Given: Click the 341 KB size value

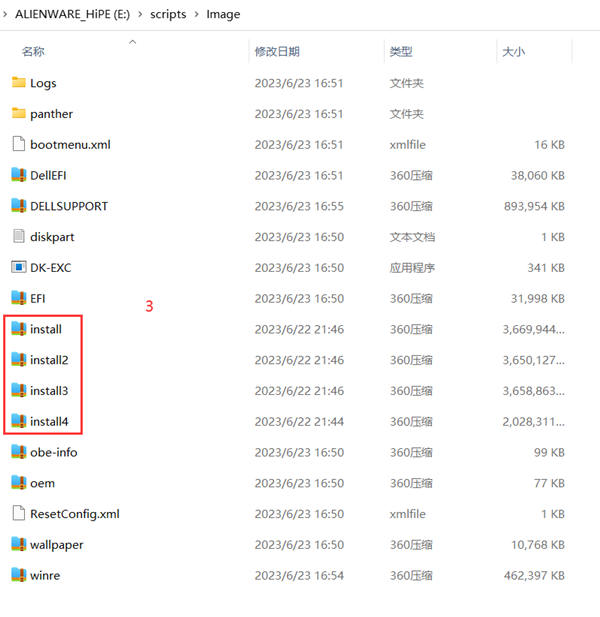Looking at the screenshot, I should (x=546, y=268).
